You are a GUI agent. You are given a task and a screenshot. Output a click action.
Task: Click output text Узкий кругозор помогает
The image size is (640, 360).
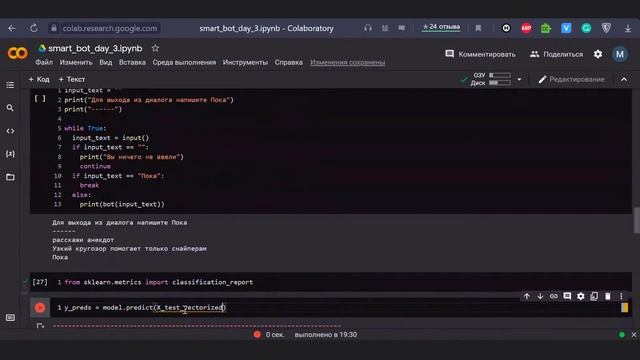[x=129, y=249]
